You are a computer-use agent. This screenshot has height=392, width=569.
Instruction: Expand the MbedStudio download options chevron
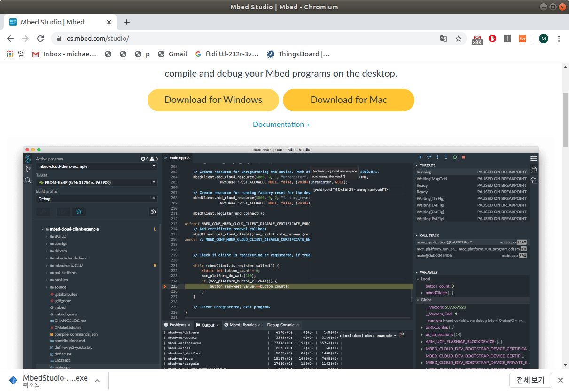click(x=97, y=381)
